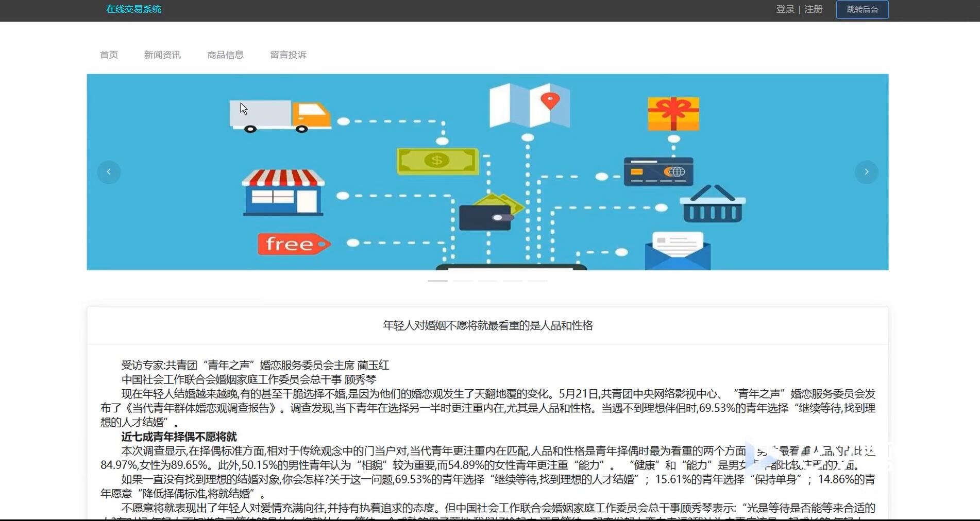The image size is (980, 521).
Task: Open the 注册 link
Action: tap(813, 9)
